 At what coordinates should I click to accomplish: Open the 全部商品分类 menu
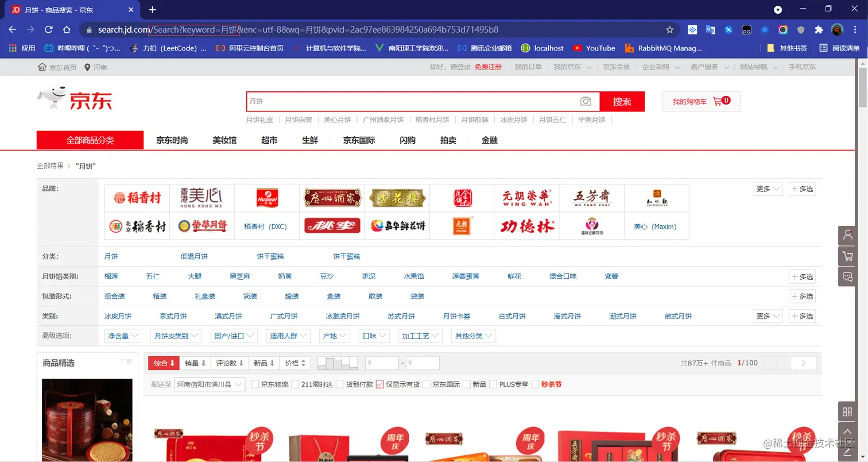90,140
